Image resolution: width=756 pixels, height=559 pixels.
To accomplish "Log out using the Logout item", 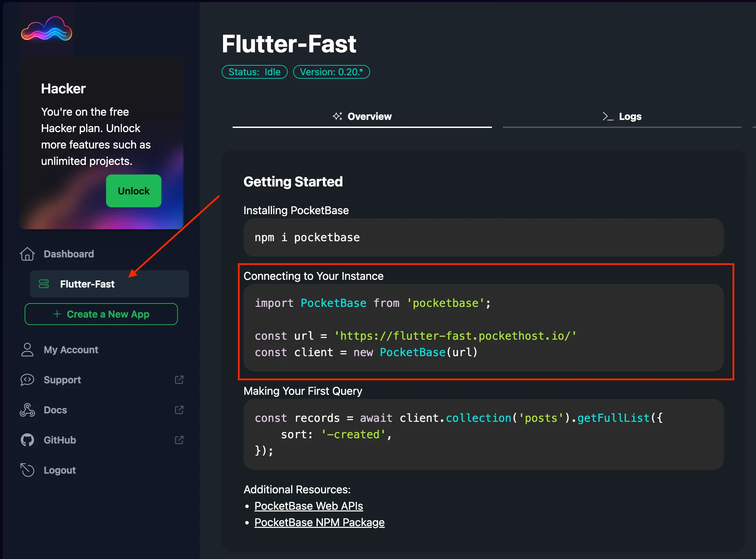I will pyautogui.click(x=60, y=470).
